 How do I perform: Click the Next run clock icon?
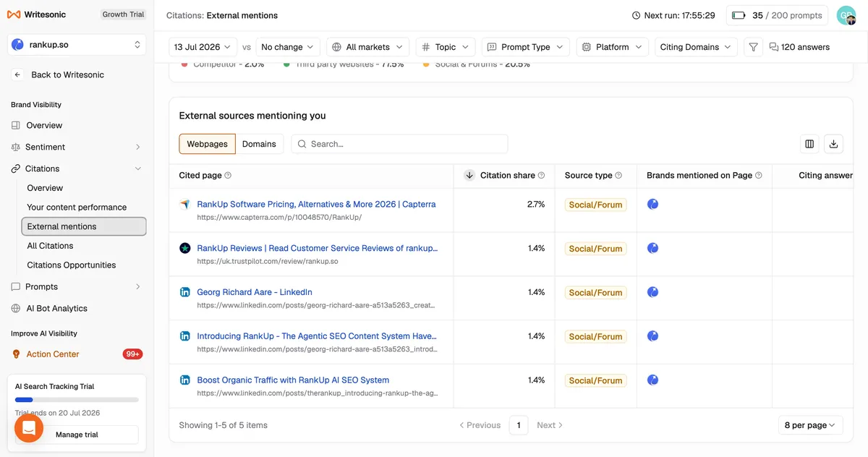click(x=636, y=15)
